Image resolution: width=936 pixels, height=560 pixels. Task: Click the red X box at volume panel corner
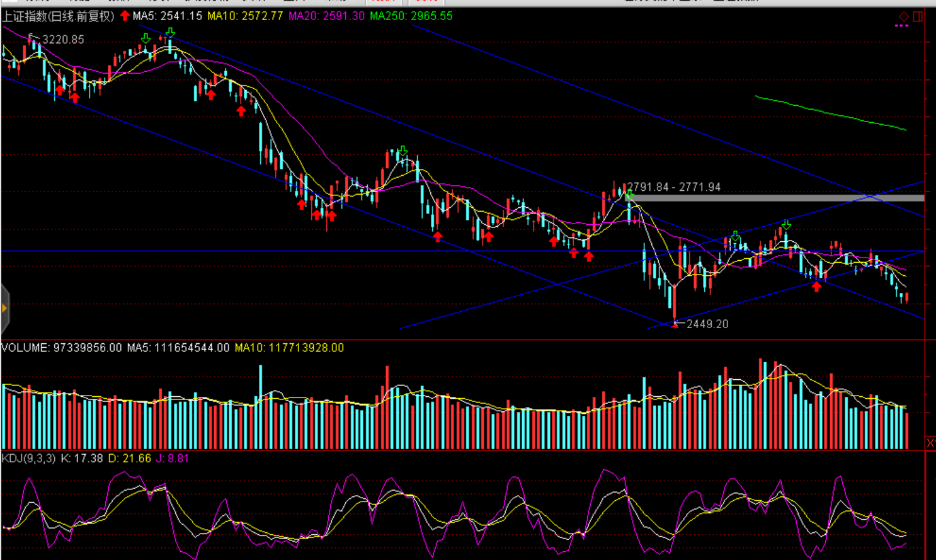(930, 443)
